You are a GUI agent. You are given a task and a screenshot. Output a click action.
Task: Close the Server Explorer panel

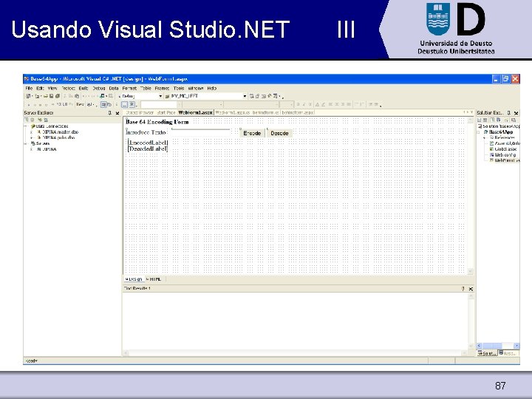(x=117, y=113)
